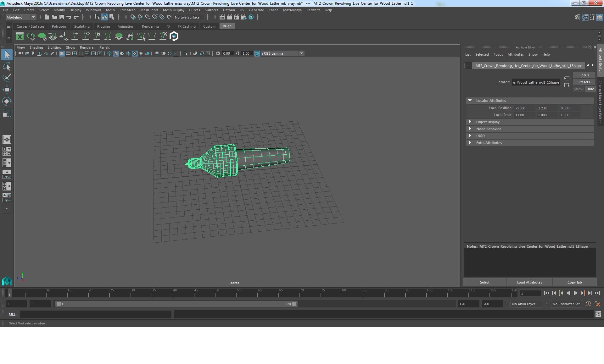Toggle the auto keyframe button
The width and height of the screenshot is (604, 364).
[588, 304]
